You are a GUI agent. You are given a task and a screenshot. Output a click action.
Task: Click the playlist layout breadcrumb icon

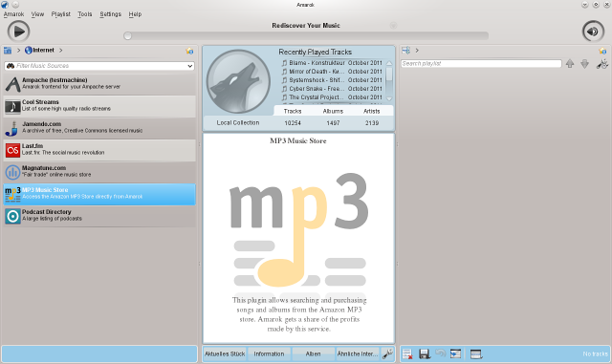pos(405,51)
